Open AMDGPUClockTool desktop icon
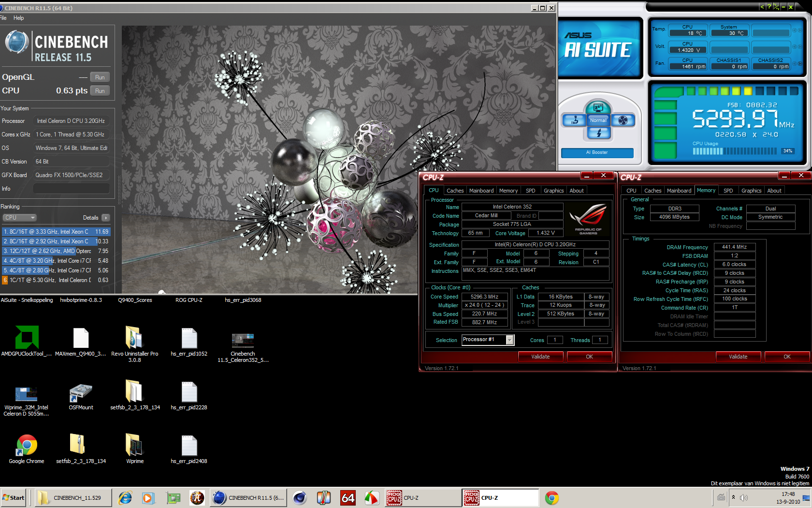Viewport: 812px width, 508px height. click(27, 342)
